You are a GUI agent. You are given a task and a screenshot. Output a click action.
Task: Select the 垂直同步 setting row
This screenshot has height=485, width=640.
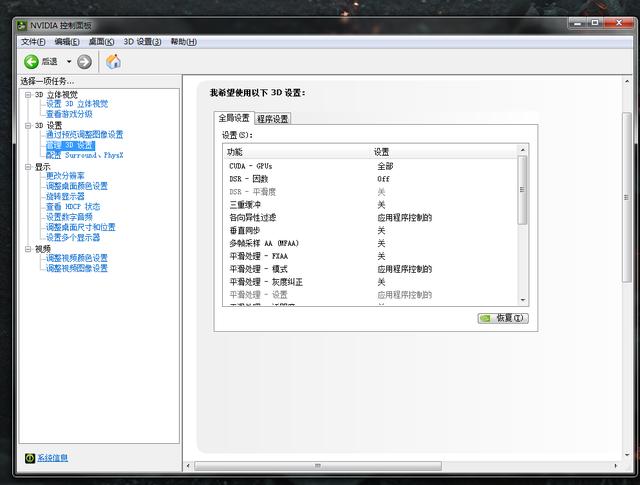[x=370, y=230]
